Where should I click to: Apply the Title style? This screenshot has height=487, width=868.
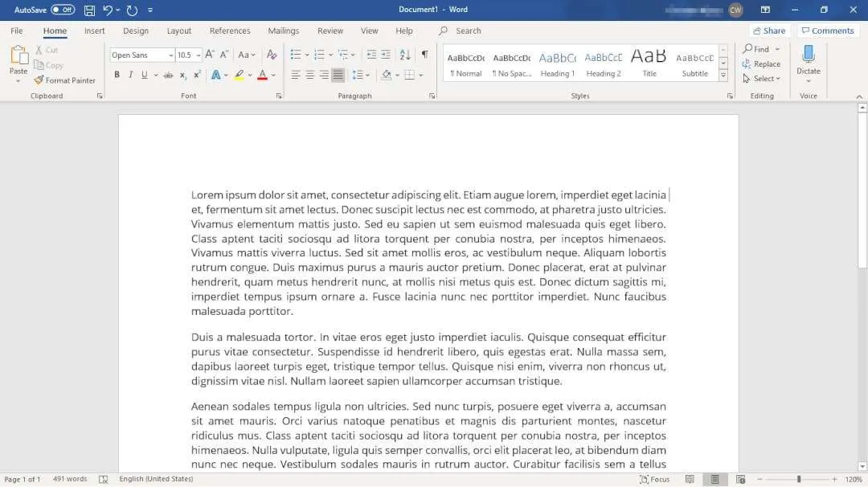tap(649, 63)
